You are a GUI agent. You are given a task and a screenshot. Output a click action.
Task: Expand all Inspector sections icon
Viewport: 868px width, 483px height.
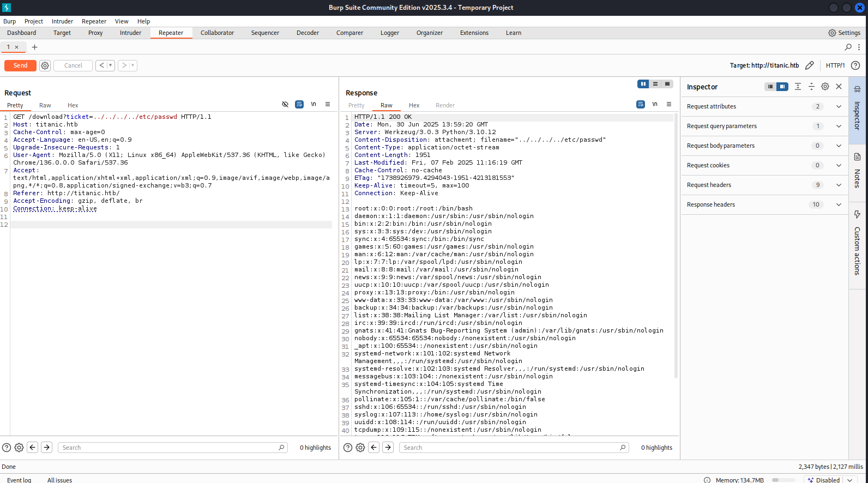[x=798, y=87]
